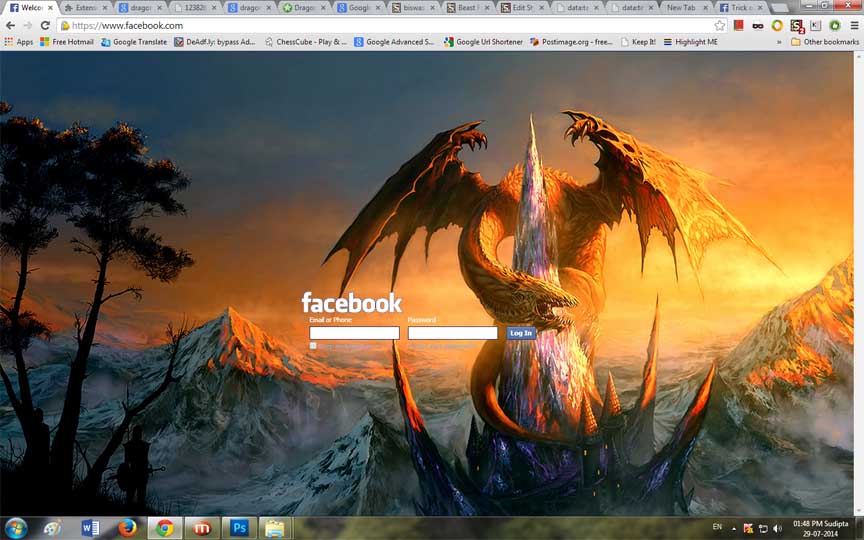
Task: Open the Free Hotmail bookmark
Action: pos(67,42)
